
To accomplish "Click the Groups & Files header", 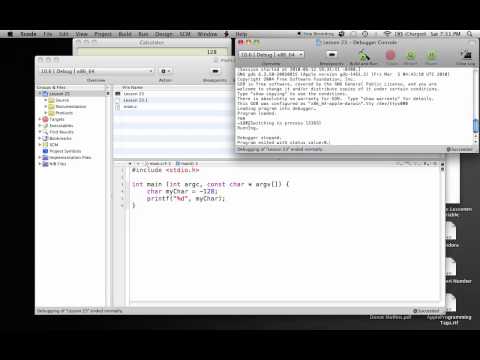I will [x=51, y=87].
